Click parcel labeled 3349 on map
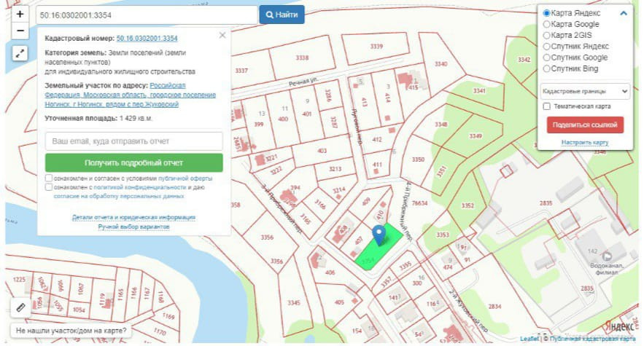Viewport: 644px width, 346px height. coord(476,136)
